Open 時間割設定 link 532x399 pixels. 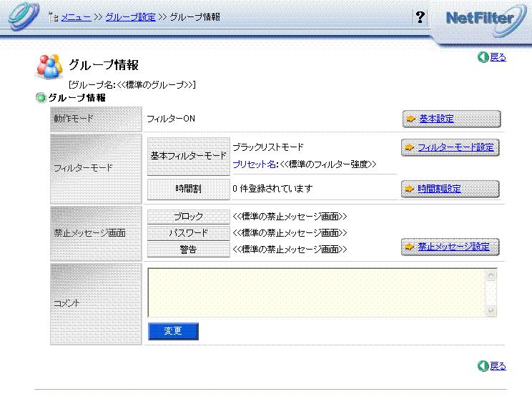point(439,189)
